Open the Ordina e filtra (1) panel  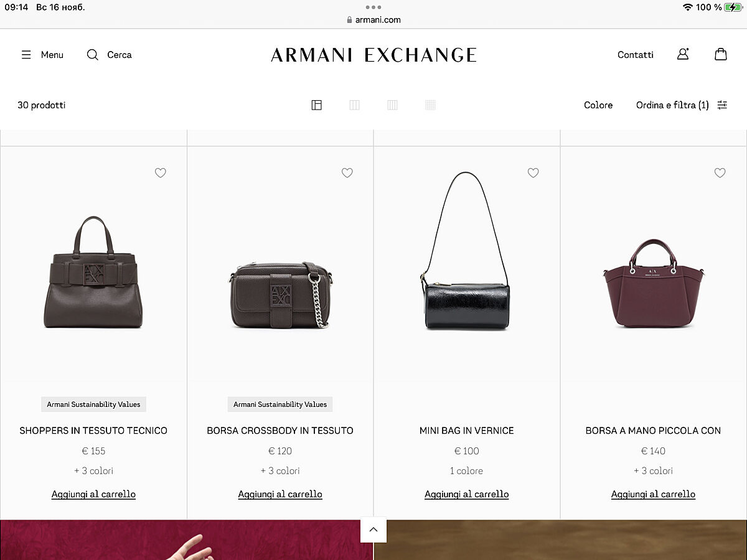tap(682, 105)
